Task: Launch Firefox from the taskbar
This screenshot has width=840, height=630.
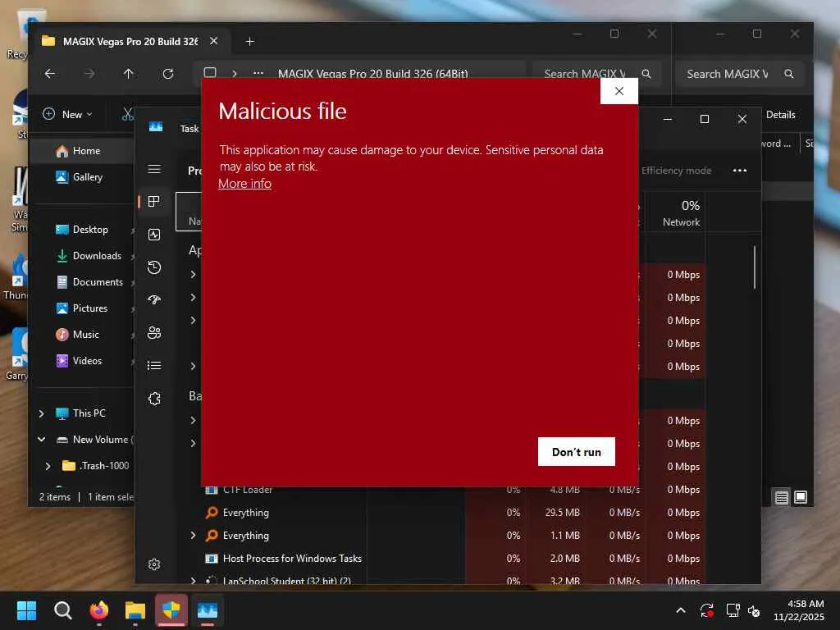Action: point(99,610)
